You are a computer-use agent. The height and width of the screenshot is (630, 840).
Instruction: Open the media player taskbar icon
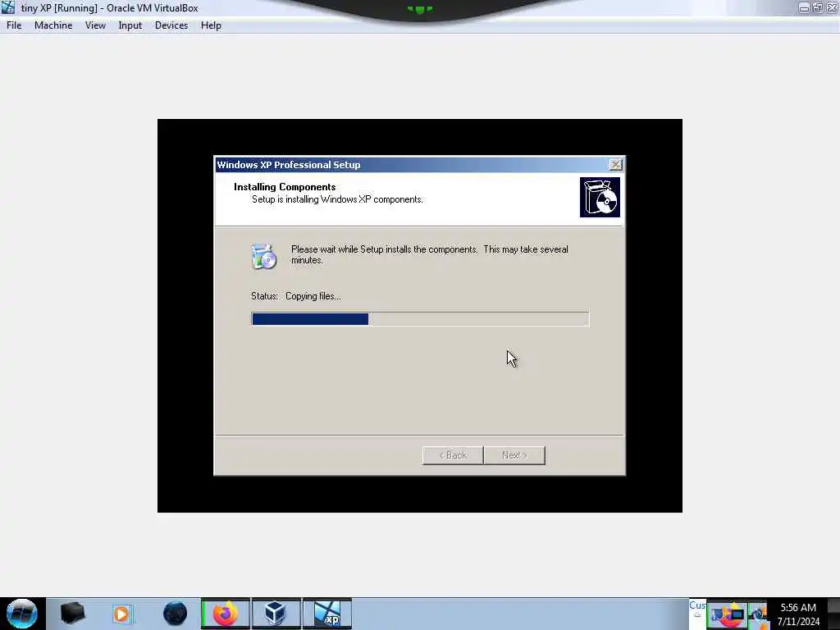(x=121, y=614)
